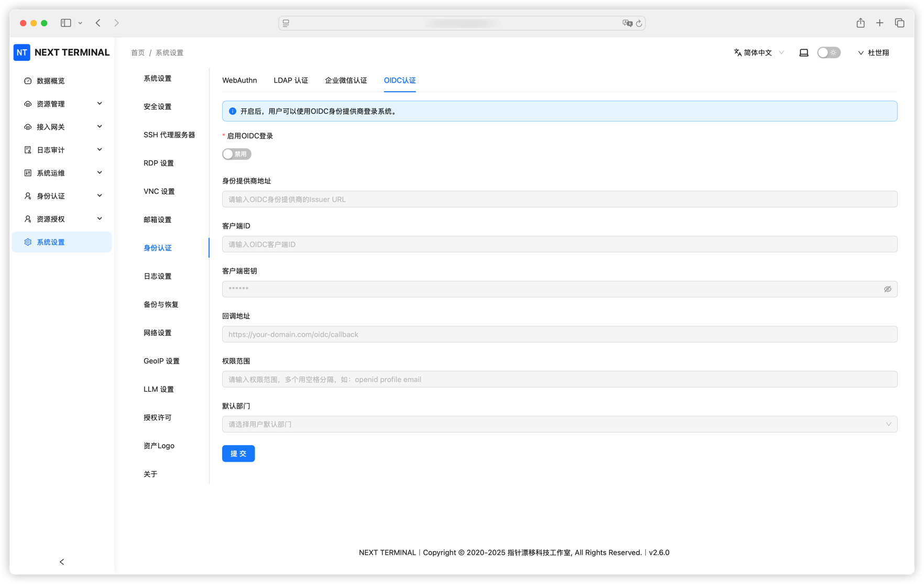This screenshot has width=924, height=584.
Task: Open the 简体中文 language dropdown
Action: click(758, 52)
